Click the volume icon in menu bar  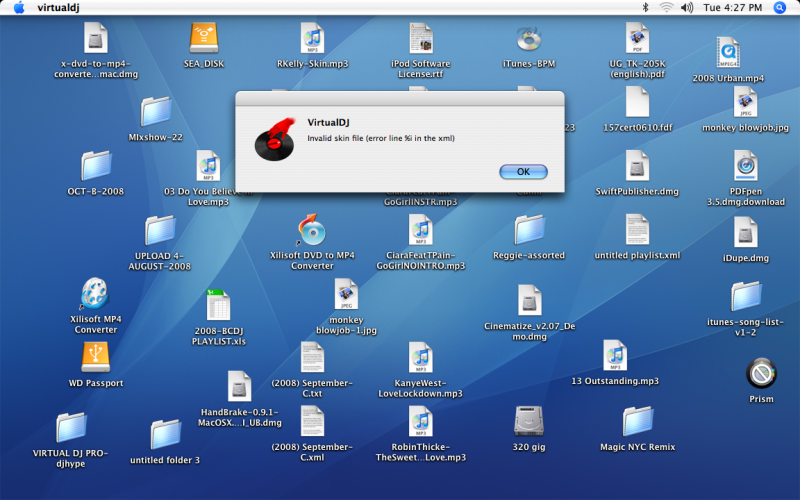click(687, 7)
